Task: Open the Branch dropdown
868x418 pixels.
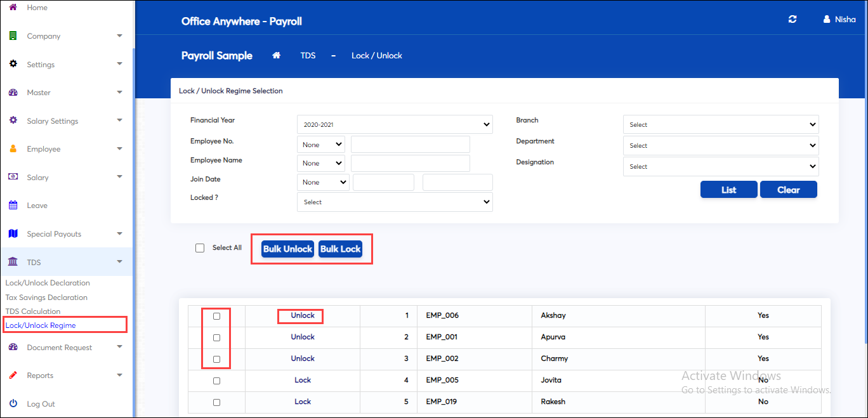Action: [x=721, y=124]
